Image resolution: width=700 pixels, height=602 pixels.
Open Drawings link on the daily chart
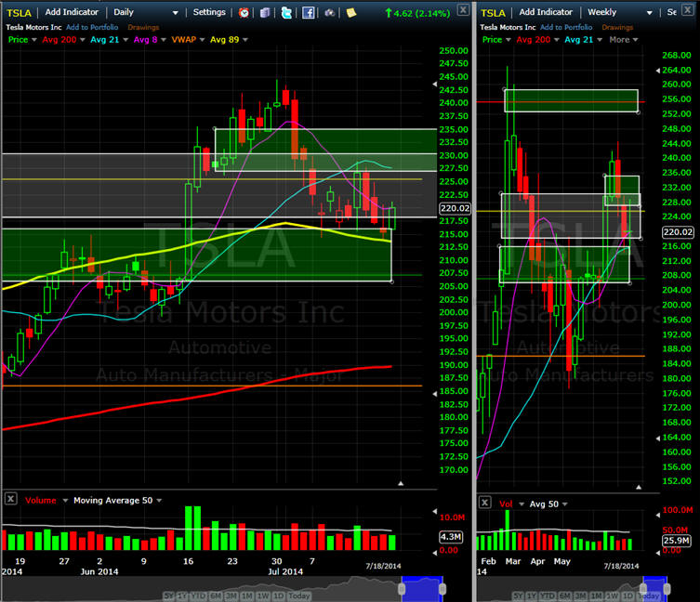[x=143, y=27]
